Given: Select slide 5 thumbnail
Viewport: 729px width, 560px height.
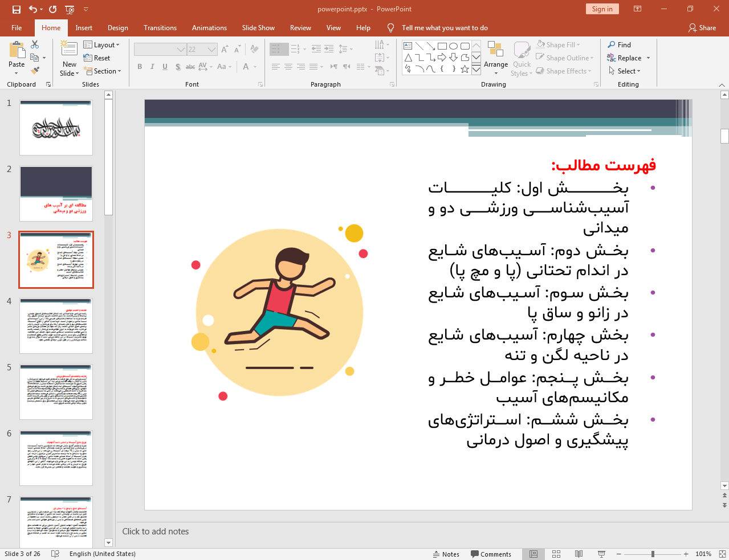Looking at the screenshot, I should click(x=56, y=392).
